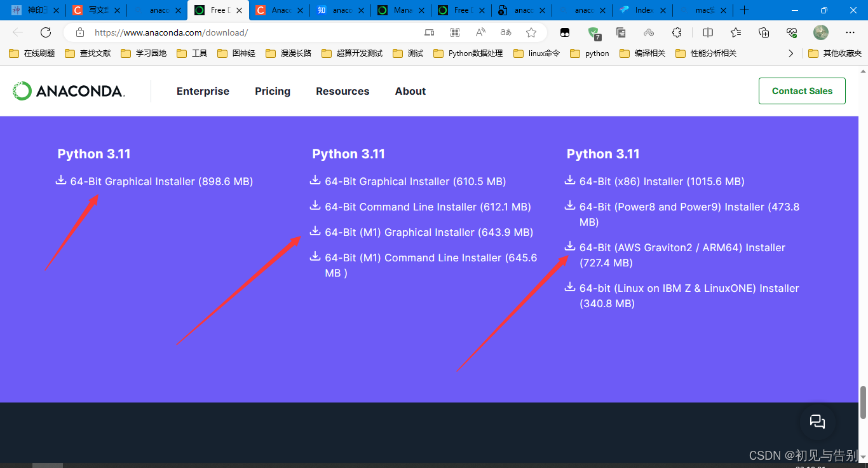The image size is (868, 468).
Task: Switch to the 写文章 tab
Action: click(x=96, y=10)
